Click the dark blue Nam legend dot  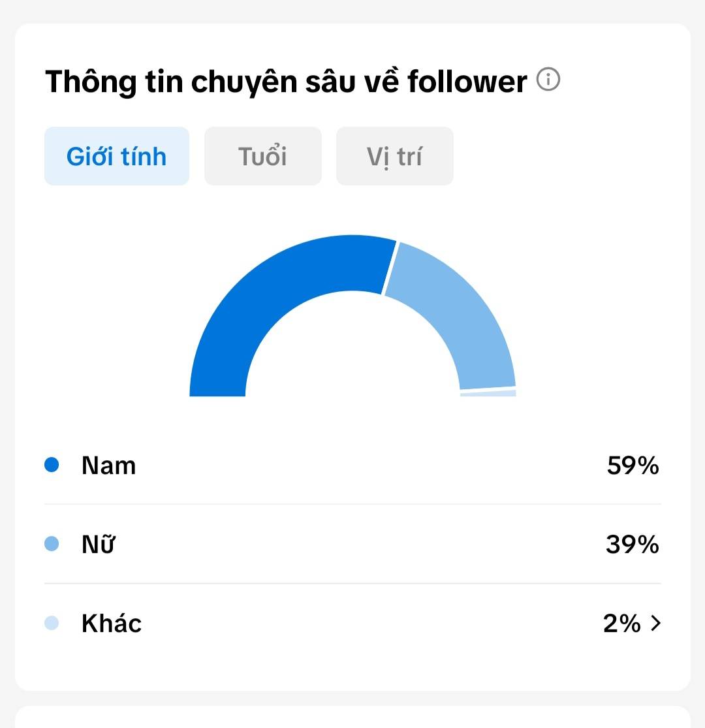pyautogui.click(x=52, y=465)
